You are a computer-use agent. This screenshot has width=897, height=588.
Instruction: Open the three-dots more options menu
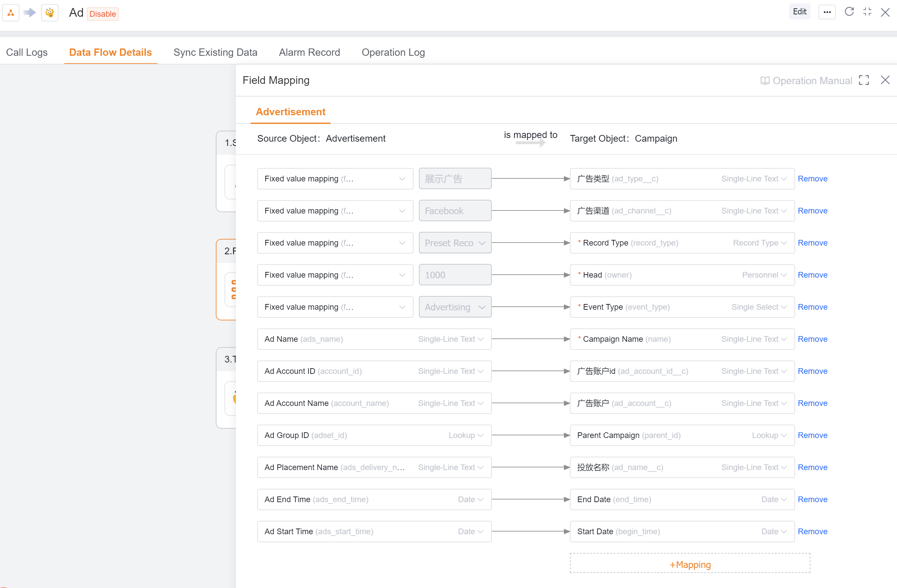tap(827, 12)
